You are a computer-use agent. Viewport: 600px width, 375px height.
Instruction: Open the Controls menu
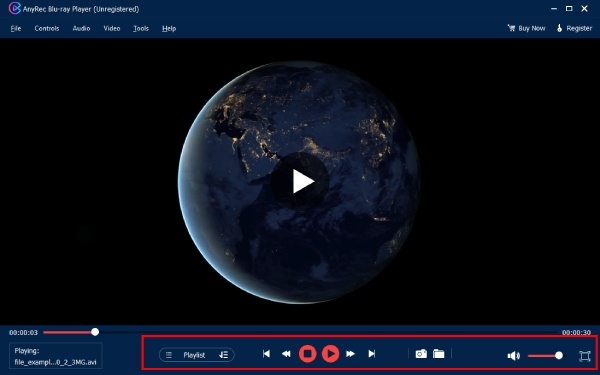coord(47,28)
